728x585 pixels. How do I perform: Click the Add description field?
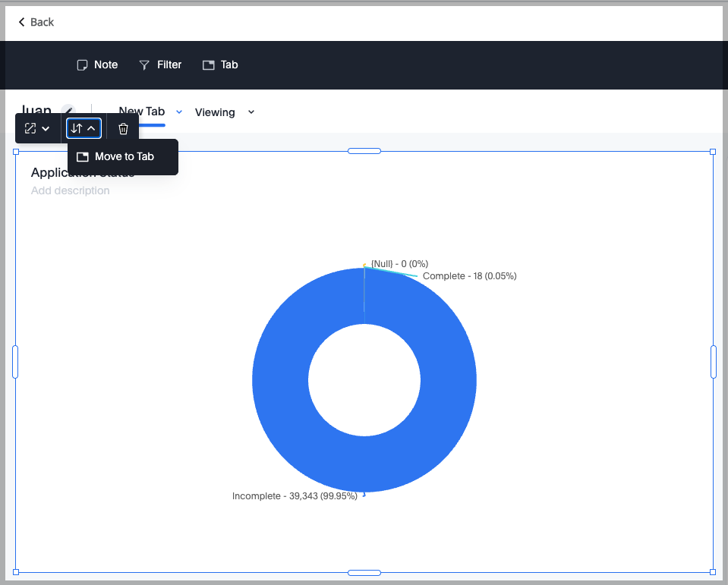[x=70, y=190]
